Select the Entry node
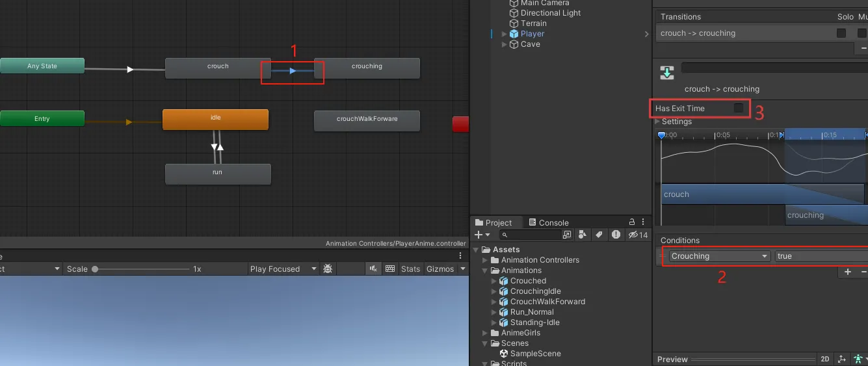Screen dimensions: 868x366 (42, 118)
